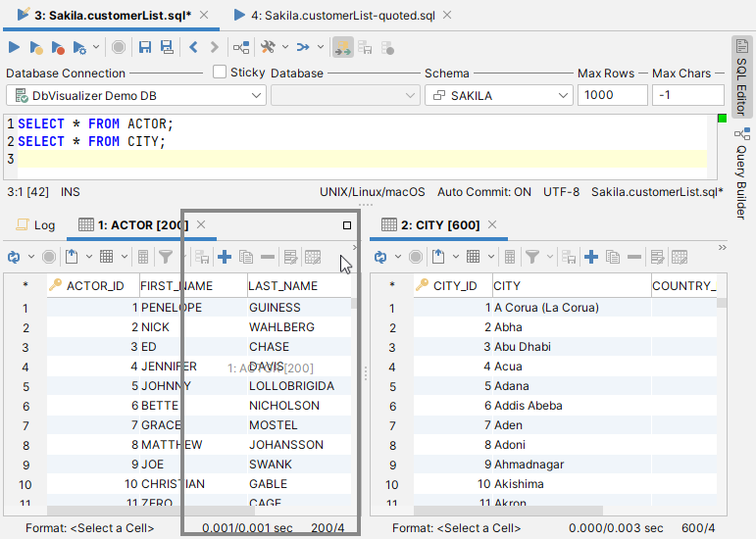Sort by LAST_NAME column header
Viewport: 756px width, 539px height.
point(282,286)
